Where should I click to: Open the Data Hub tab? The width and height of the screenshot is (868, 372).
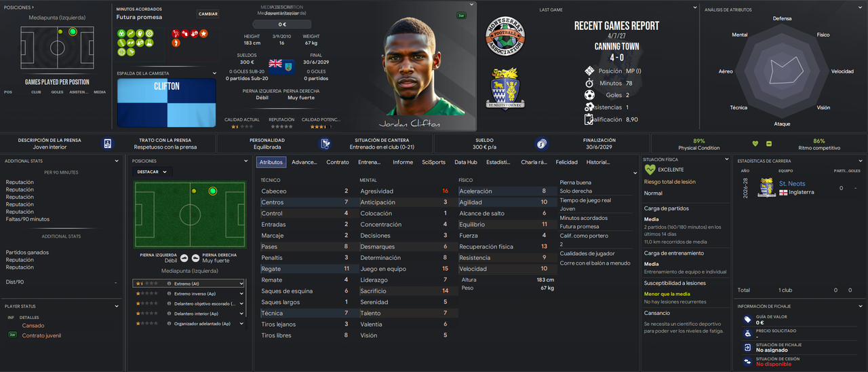point(466,162)
